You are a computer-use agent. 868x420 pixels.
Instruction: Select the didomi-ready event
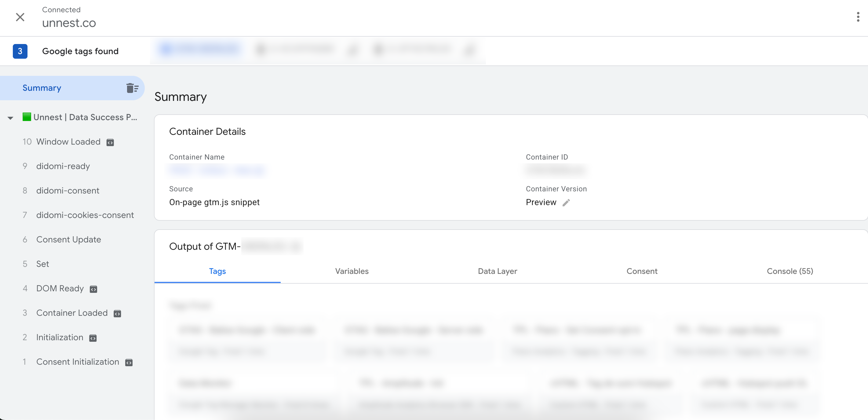point(63,166)
